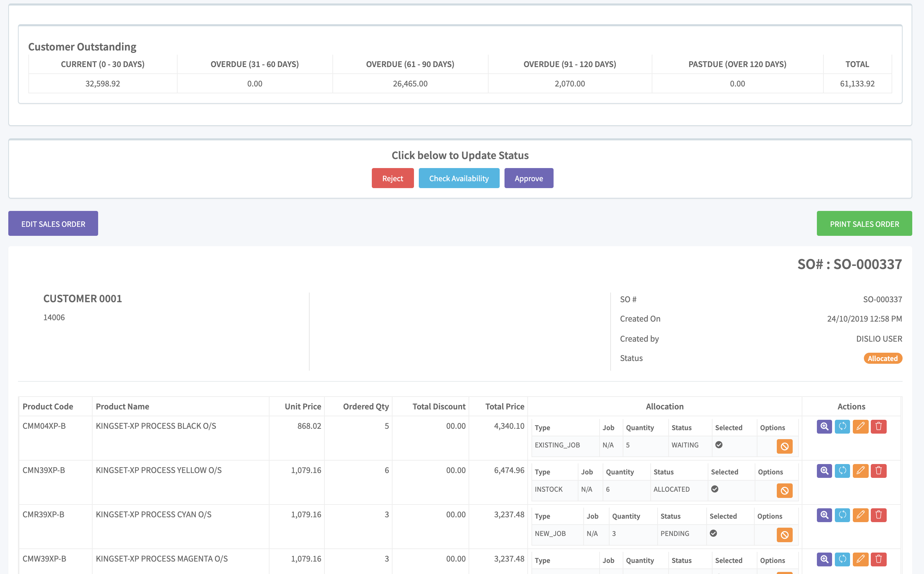Click orange edit pencil icon for CMN39XP-B row
Image resolution: width=924 pixels, height=574 pixels.
pos(860,471)
